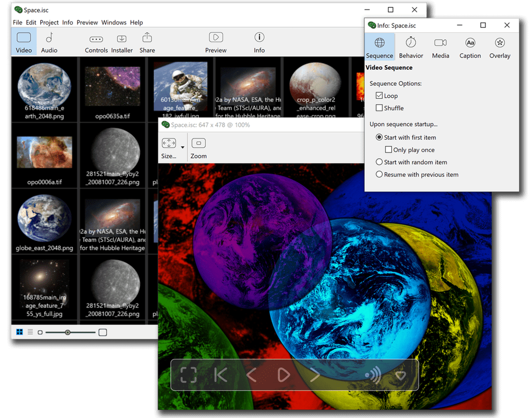532x418 pixels.
Task: Select Start with first item
Action: point(379,137)
